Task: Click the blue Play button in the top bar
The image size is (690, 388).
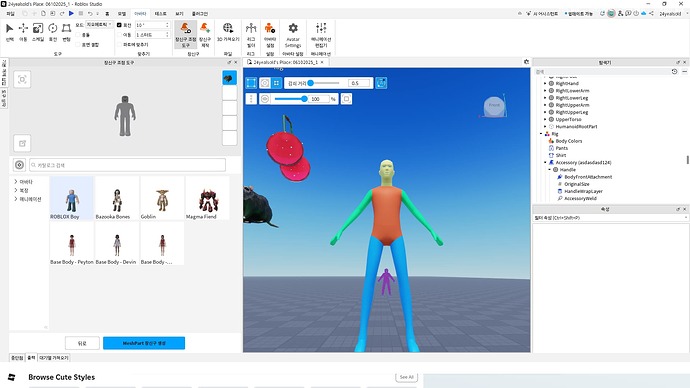Action: [x=71, y=14]
